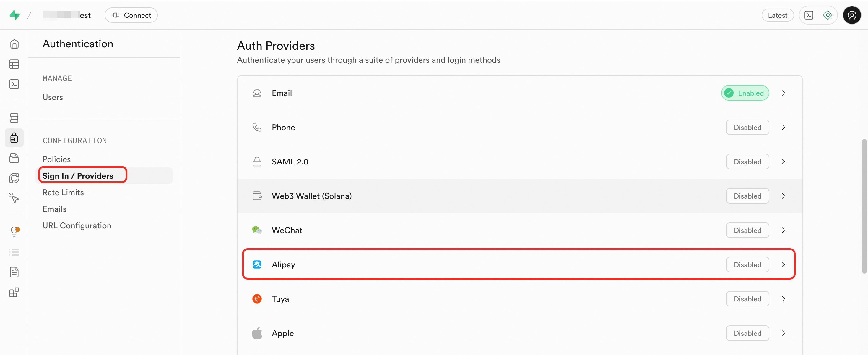Expand the WeChat provider chevron

pyautogui.click(x=784, y=230)
